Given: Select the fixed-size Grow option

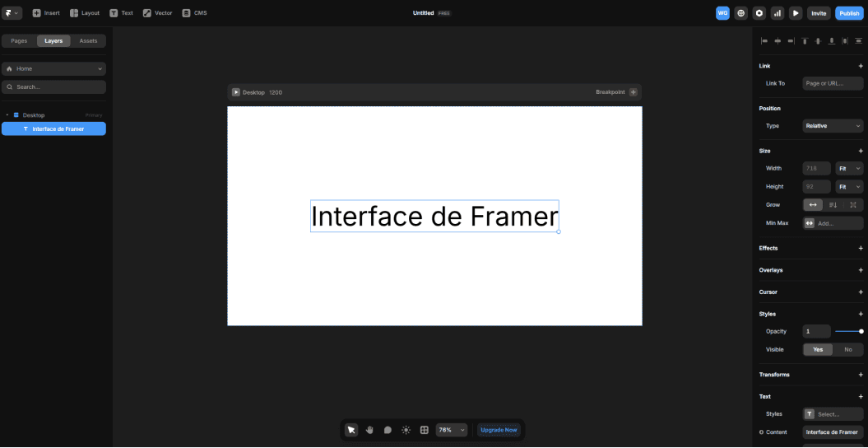Looking at the screenshot, I should point(853,205).
